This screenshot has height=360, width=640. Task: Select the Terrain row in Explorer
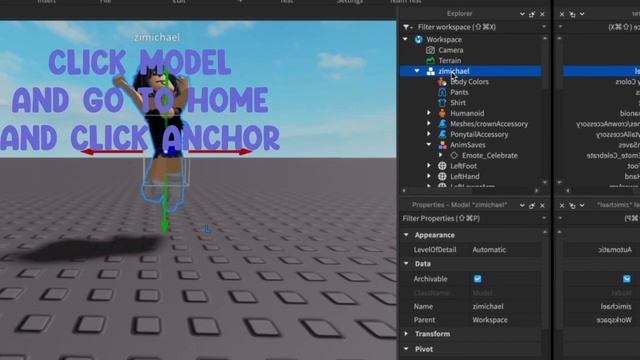(x=471, y=60)
